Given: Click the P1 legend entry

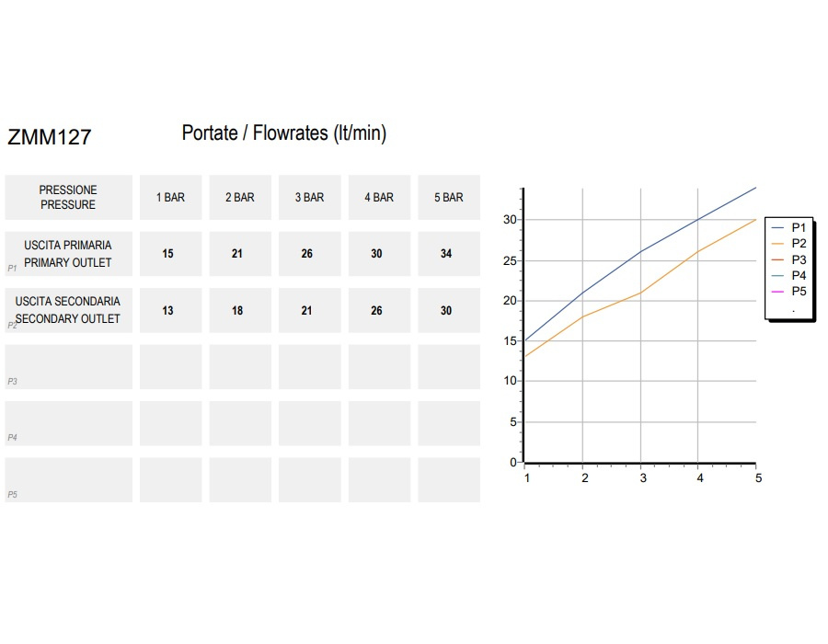Looking at the screenshot, I should (789, 227).
